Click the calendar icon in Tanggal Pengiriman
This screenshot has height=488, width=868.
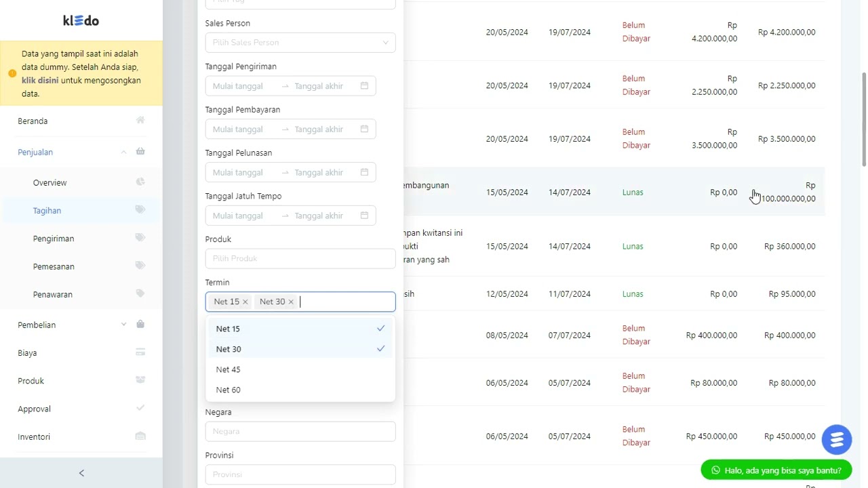coord(364,86)
